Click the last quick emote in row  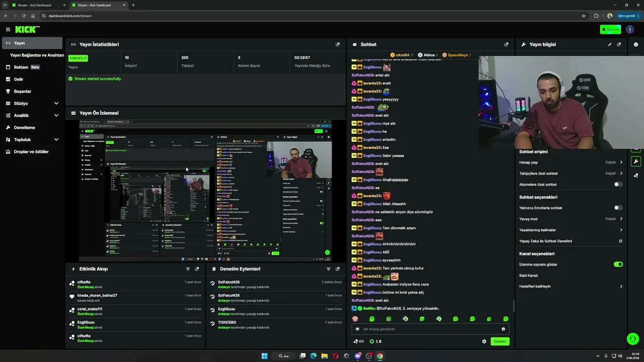point(506,319)
